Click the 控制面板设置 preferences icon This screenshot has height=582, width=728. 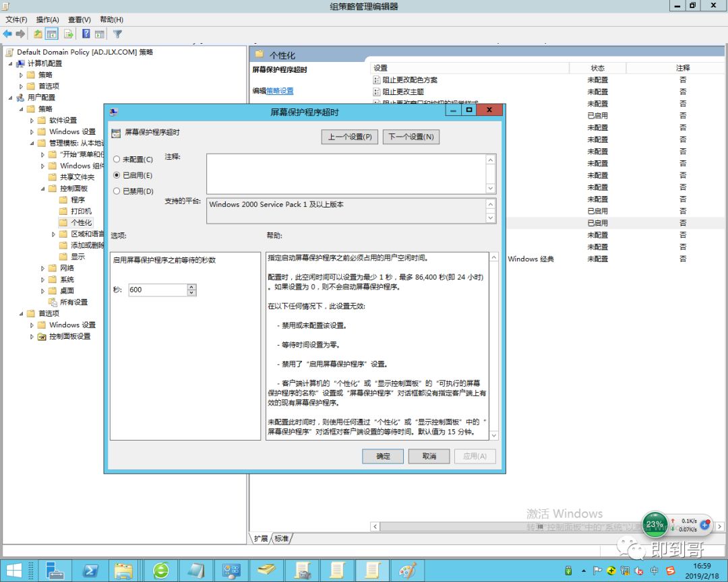point(42,337)
